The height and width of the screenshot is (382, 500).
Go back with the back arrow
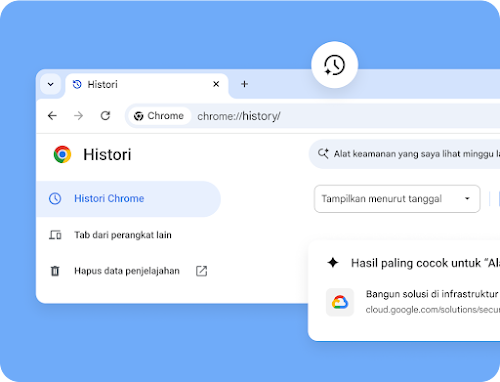pos(52,116)
